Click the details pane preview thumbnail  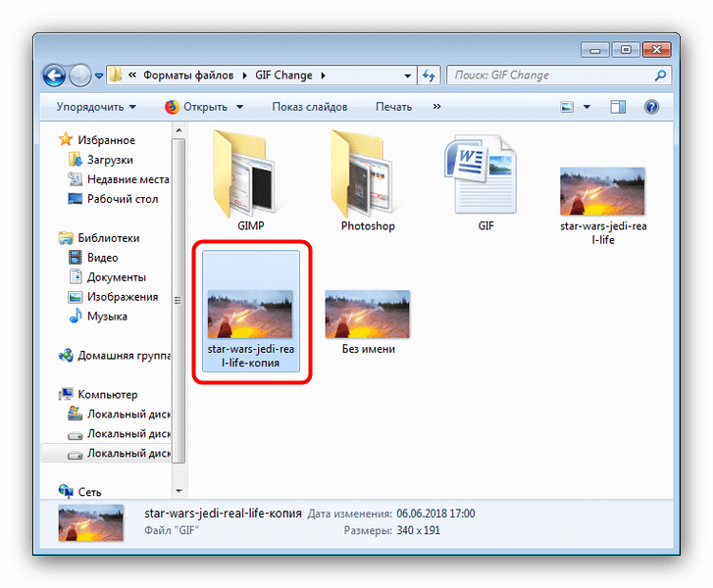[90, 523]
